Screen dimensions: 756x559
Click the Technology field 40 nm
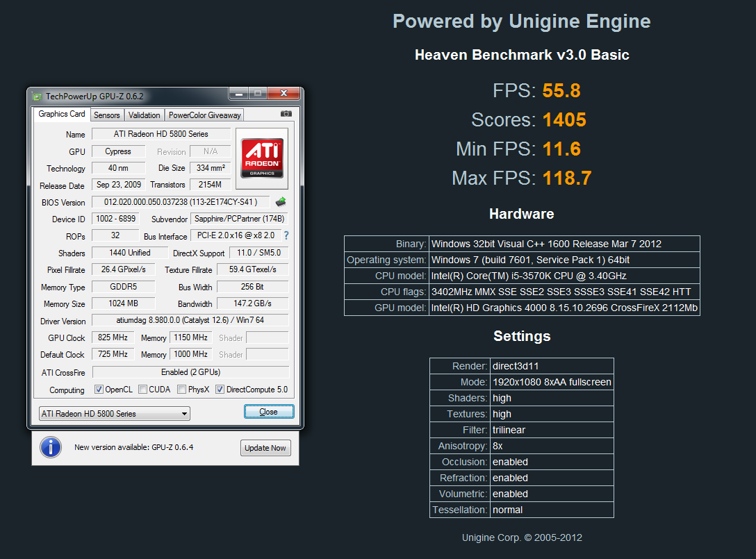[x=118, y=168]
